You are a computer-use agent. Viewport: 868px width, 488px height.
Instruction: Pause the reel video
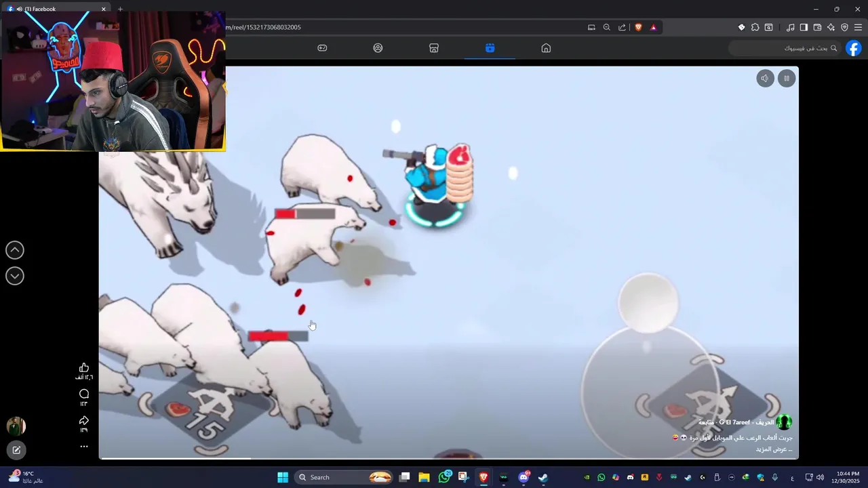[x=787, y=78]
